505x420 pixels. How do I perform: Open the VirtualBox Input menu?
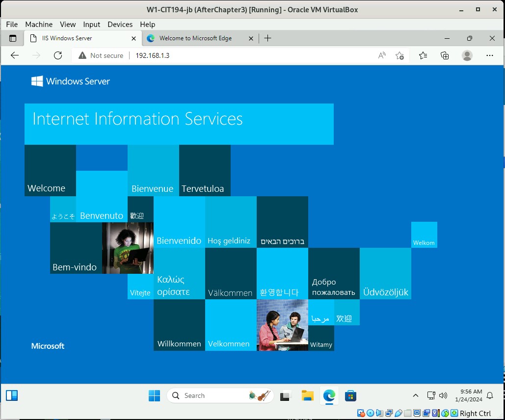[x=91, y=25]
